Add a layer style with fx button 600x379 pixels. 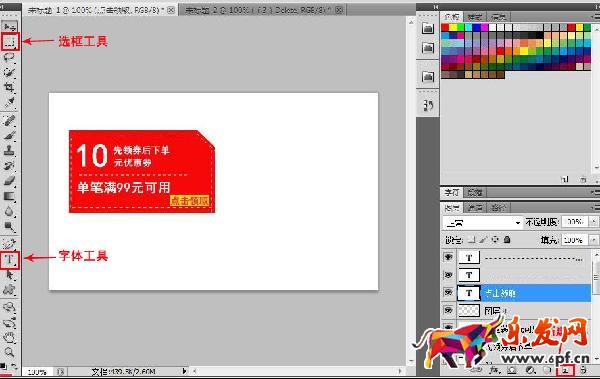[495, 370]
